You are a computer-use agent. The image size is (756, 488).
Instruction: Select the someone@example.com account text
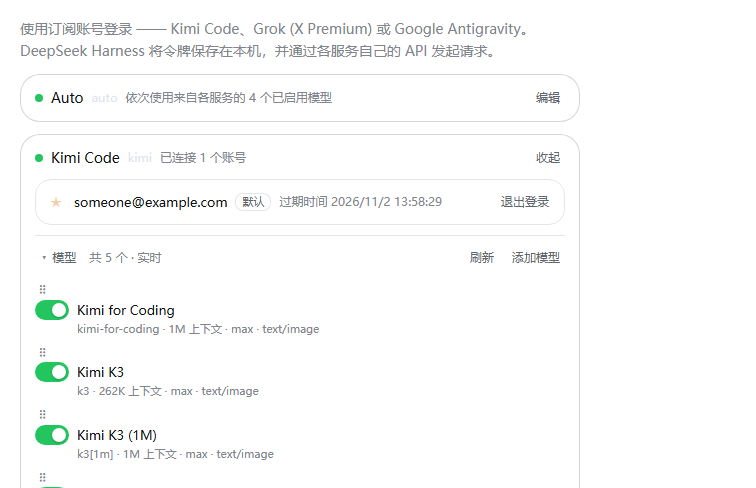pyautogui.click(x=150, y=202)
